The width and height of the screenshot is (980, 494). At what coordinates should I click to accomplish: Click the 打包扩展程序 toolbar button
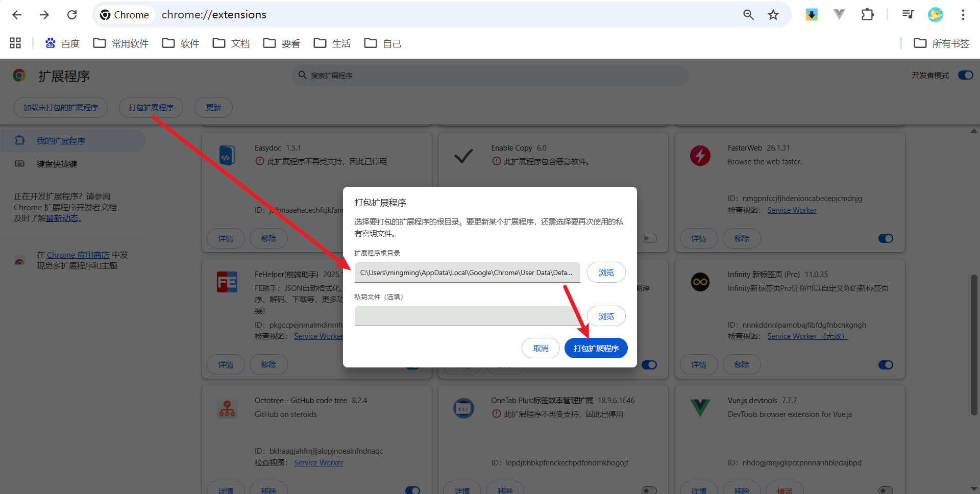coord(151,108)
